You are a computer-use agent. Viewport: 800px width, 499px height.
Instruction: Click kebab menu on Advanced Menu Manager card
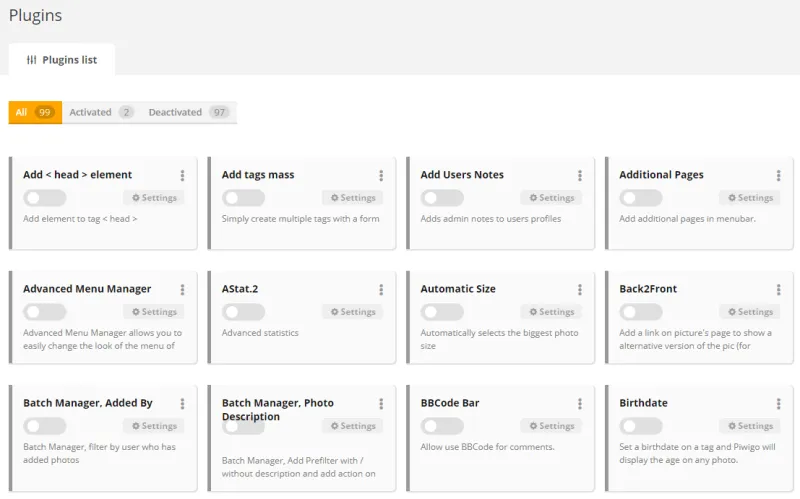click(x=182, y=289)
